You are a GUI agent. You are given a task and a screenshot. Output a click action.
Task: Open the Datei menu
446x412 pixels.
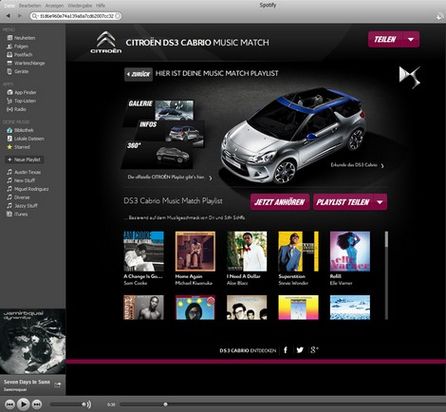(x=9, y=6)
